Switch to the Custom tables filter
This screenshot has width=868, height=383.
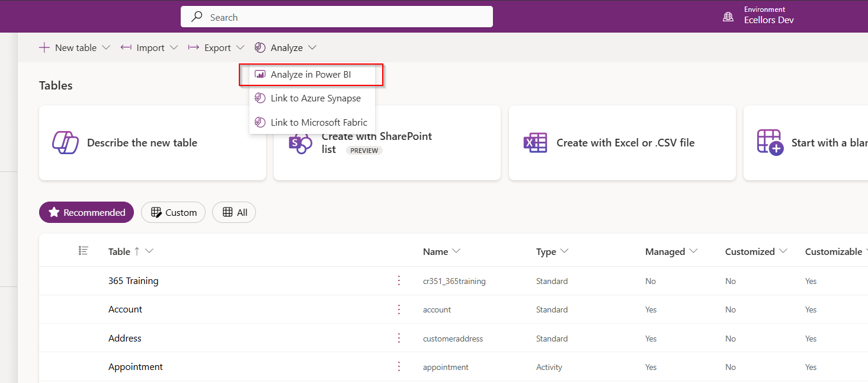coord(173,212)
